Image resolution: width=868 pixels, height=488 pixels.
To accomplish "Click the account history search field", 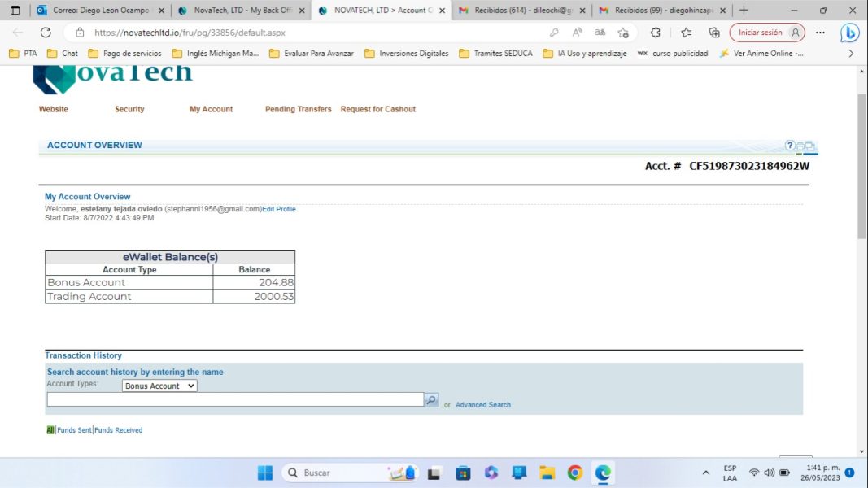I will coord(235,399).
